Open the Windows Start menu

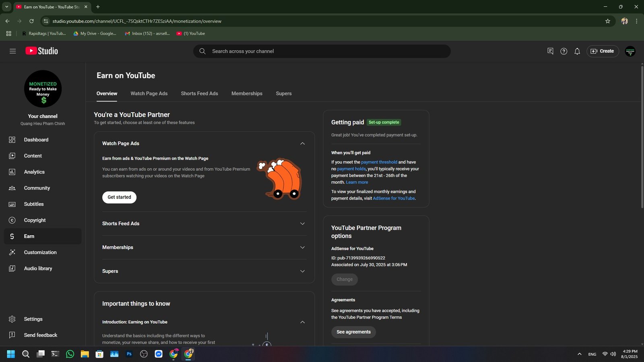click(11, 354)
